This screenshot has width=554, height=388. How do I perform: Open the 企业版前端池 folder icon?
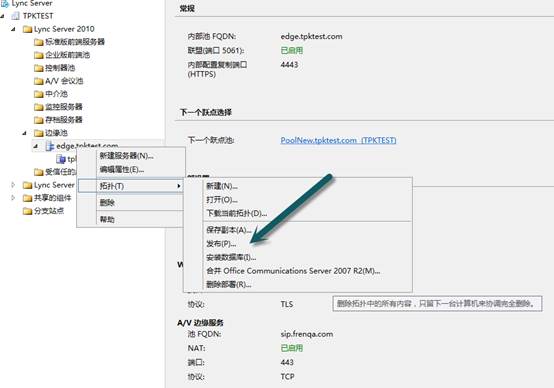[39, 55]
